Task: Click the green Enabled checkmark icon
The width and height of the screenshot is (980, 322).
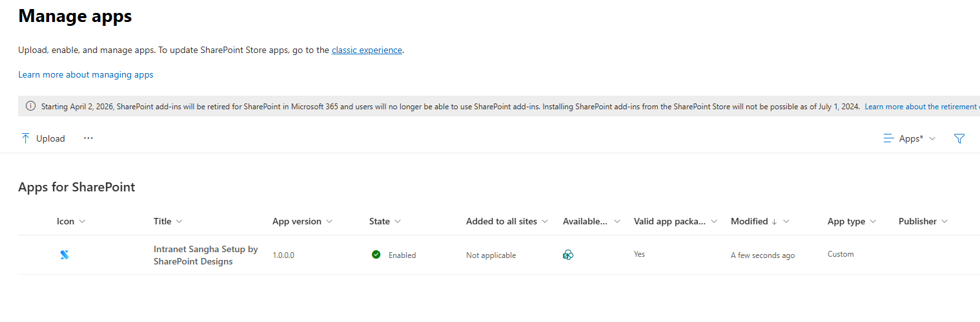Action: [x=376, y=255]
